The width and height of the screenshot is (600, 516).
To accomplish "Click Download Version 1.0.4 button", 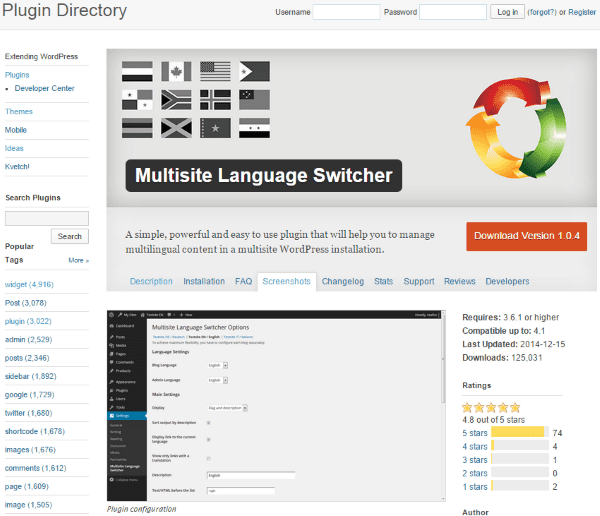I will [x=526, y=237].
